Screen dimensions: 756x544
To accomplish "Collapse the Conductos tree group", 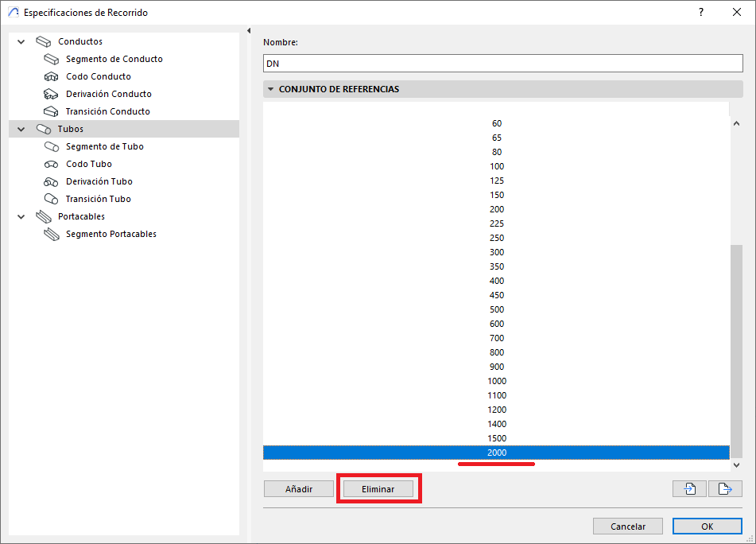I will (21, 42).
